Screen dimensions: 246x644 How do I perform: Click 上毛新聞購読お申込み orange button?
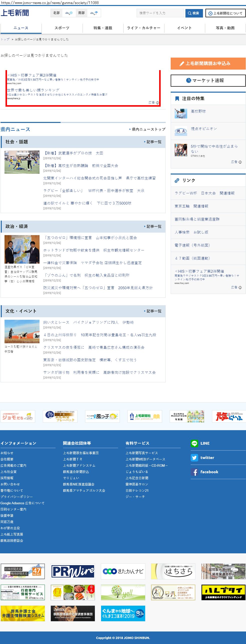[x=208, y=64]
